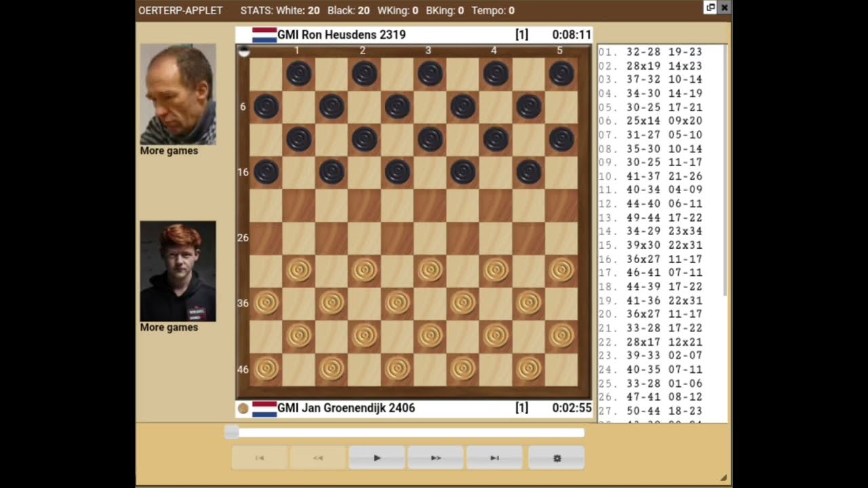
Task: Click the white-side color disc by Jan Groenendijk
Action: point(243,408)
